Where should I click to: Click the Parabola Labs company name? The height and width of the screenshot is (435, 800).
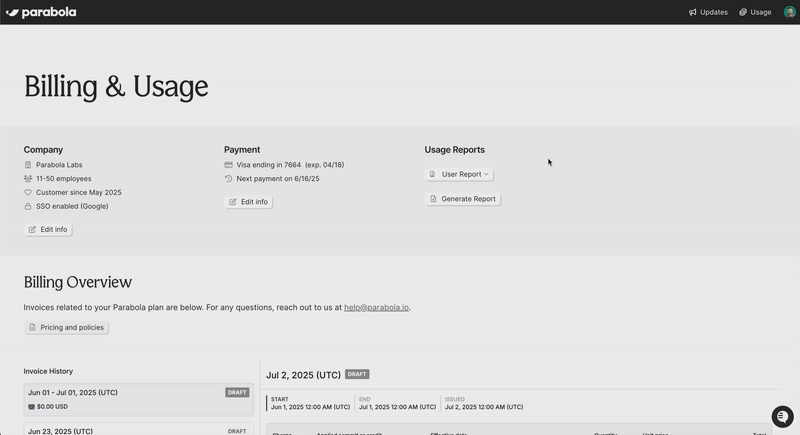pos(59,165)
